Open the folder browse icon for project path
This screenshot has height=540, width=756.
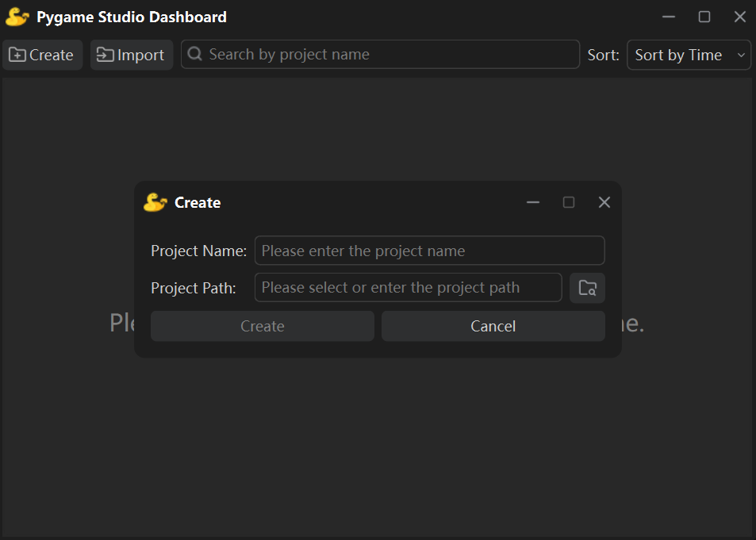587,288
